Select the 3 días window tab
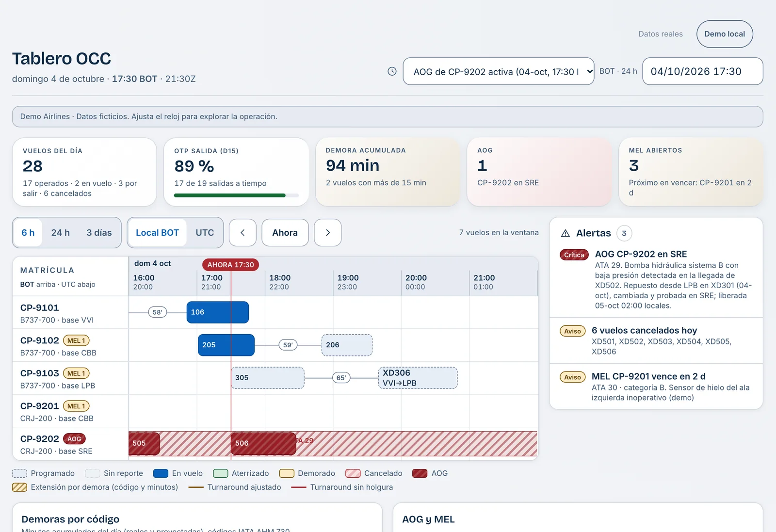 (99, 233)
